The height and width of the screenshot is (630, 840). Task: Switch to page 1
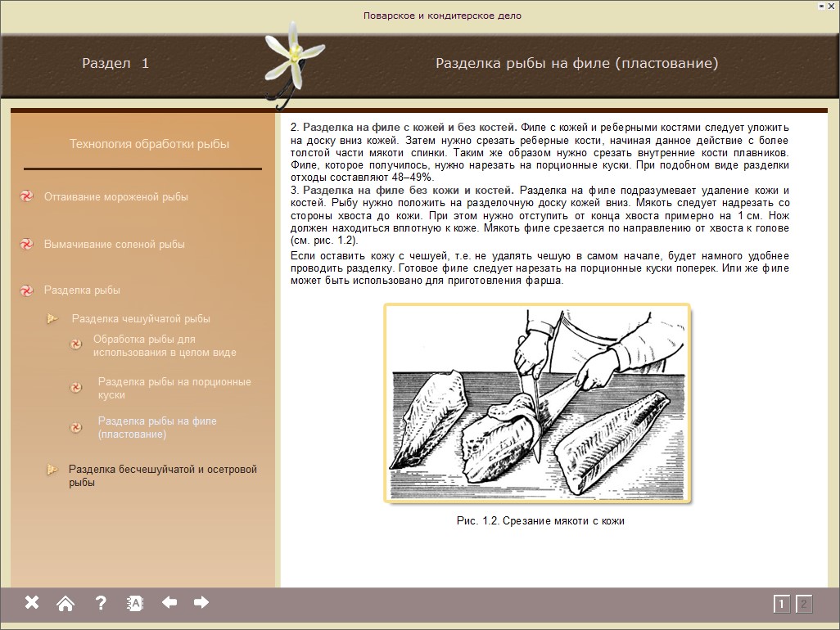782,605
